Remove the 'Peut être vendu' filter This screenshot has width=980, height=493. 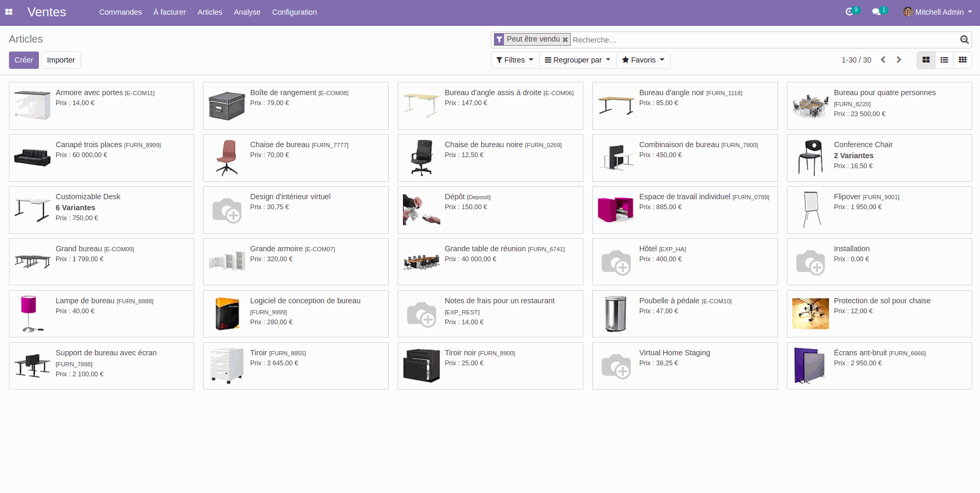565,40
